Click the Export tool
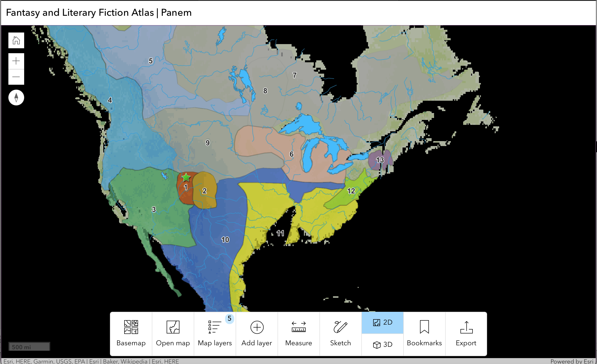Viewport: 597px width, 364px height. 466,334
